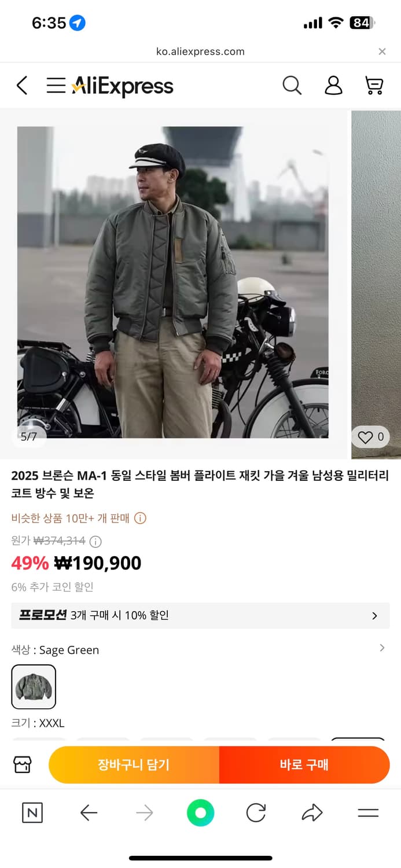The width and height of the screenshot is (401, 868).
Task: Share the page using the share arrow
Action: coord(312,812)
